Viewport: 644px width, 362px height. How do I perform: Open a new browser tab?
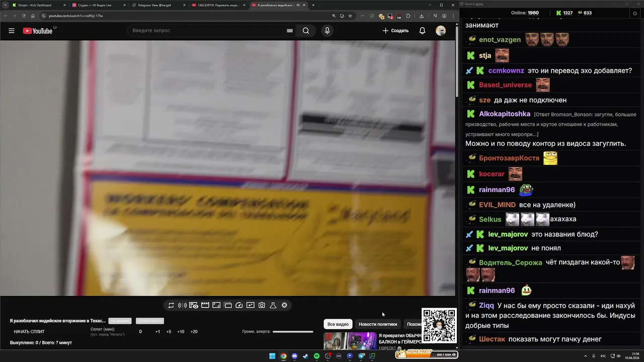(313, 5)
